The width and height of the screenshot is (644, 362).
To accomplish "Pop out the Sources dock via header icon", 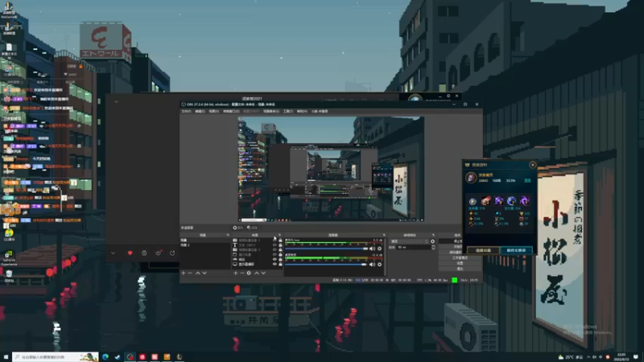I will (279, 235).
